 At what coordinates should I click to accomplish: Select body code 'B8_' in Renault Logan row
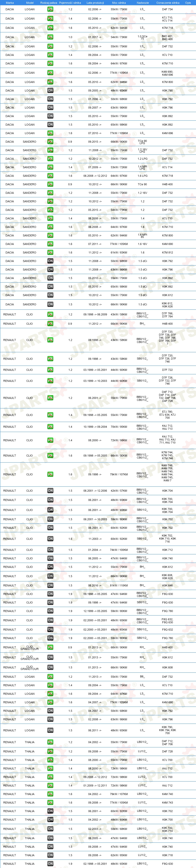(x=142, y=676)
